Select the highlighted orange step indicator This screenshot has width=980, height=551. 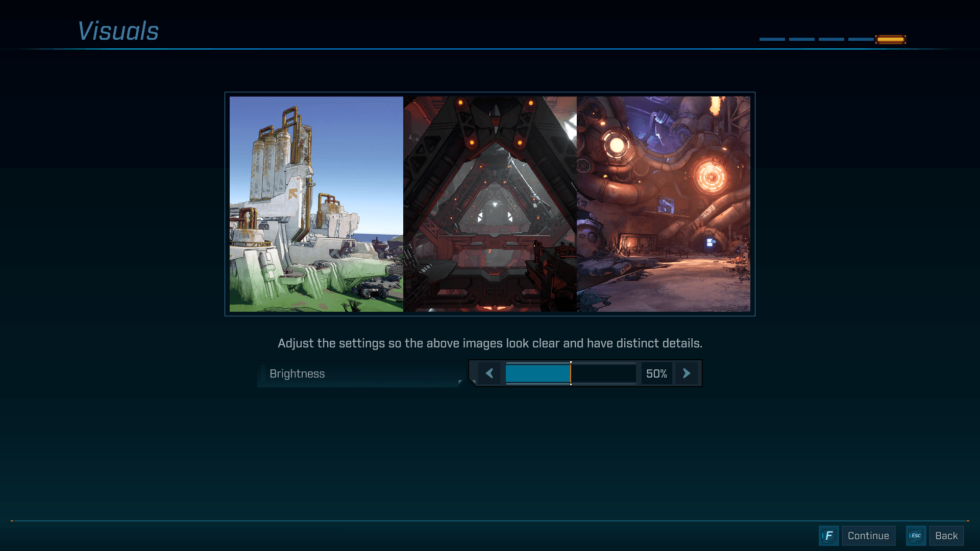coord(891,39)
